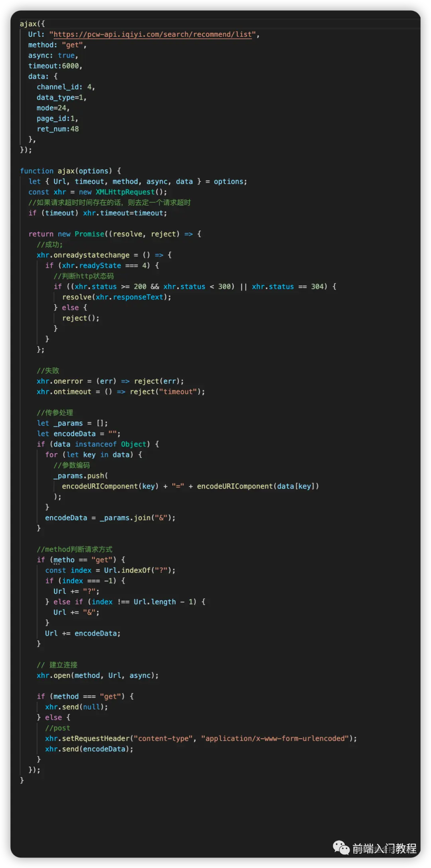Click the comment about request timeout
431x868 pixels.
coord(109,203)
